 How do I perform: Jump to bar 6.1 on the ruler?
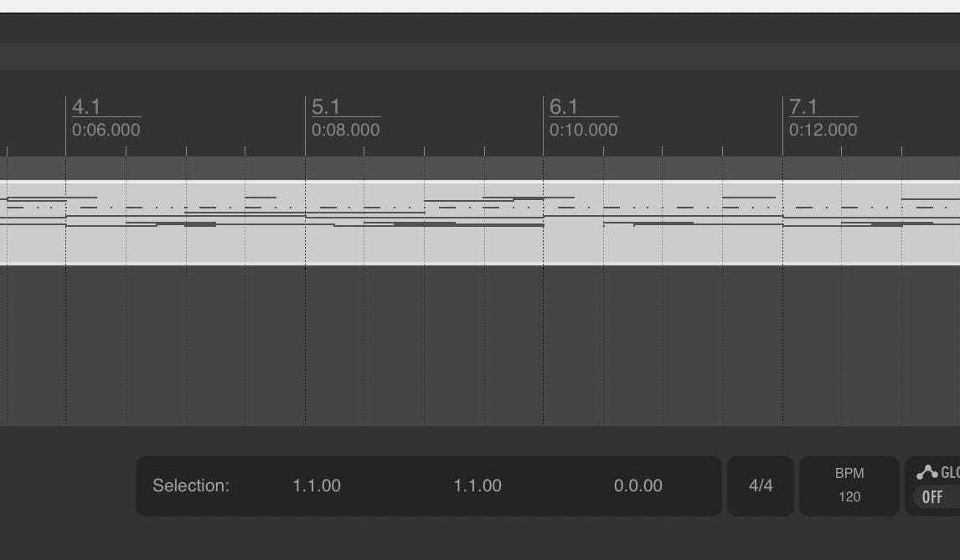click(564, 107)
